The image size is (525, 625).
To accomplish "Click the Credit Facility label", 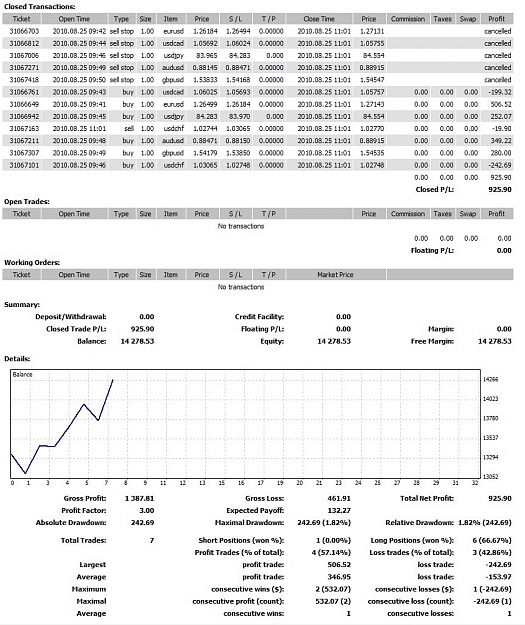I will (259, 316).
